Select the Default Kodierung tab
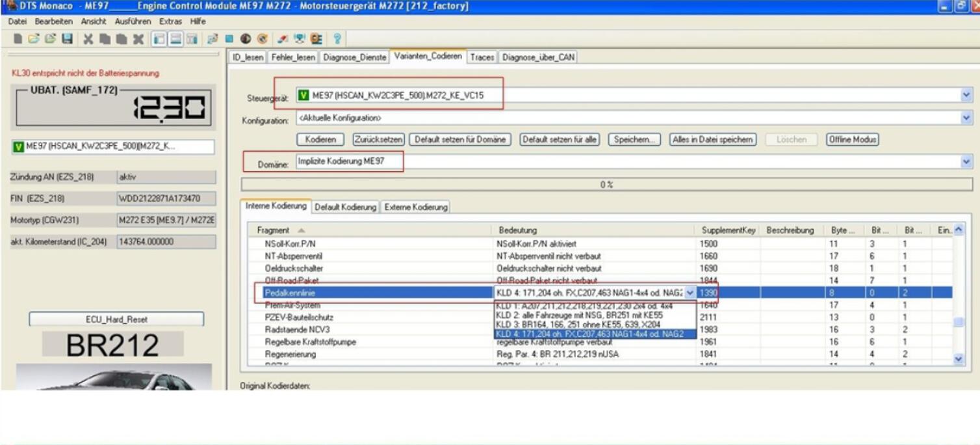This screenshot has width=980, height=445. click(345, 207)
